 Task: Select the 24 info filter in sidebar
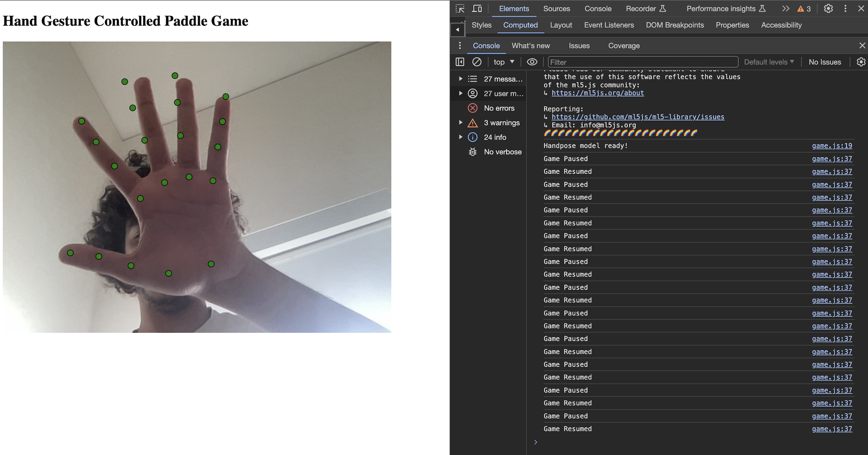pos(494,137)
